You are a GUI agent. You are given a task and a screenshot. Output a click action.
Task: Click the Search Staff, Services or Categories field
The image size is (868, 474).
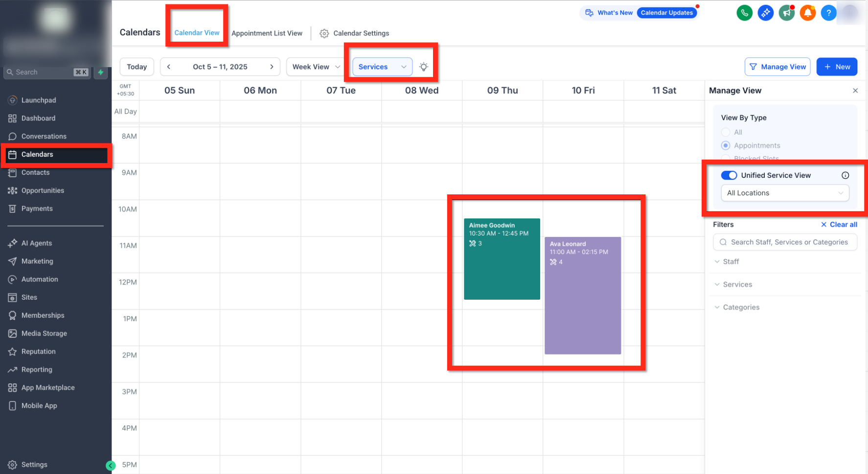coord(785,242)
